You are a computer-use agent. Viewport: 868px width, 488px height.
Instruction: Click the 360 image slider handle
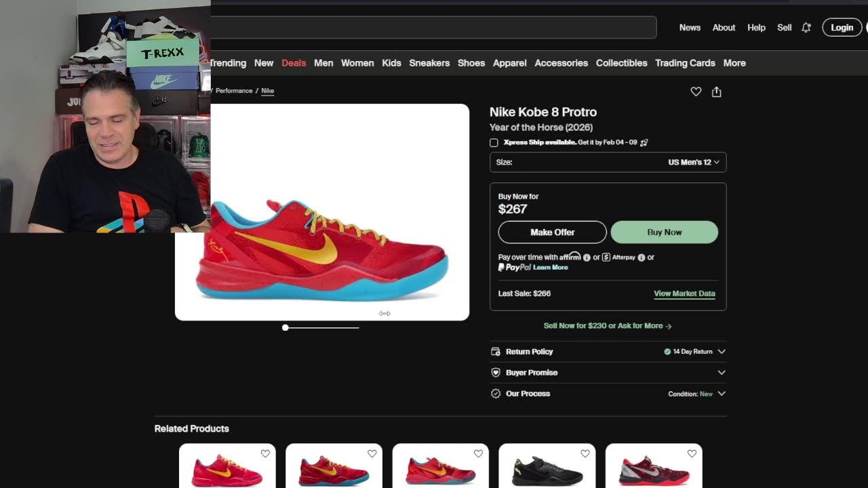285,327
